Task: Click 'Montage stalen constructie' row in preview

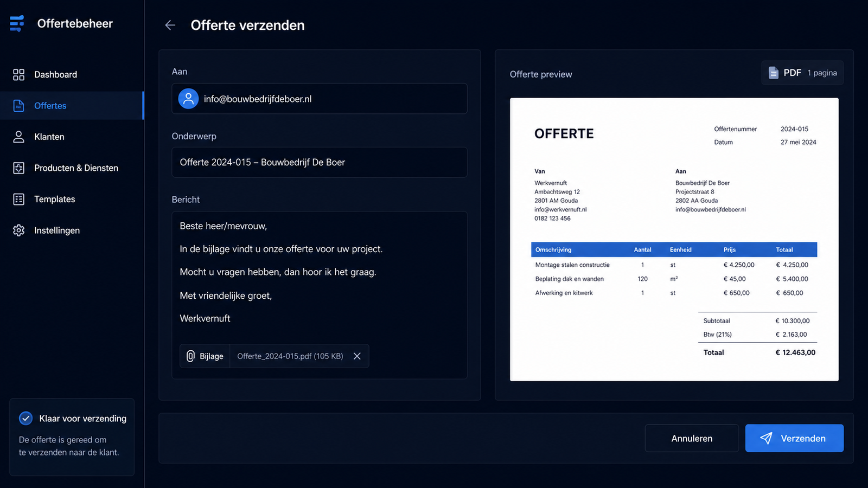Action: pyautogui.click(x=674, y=265)
